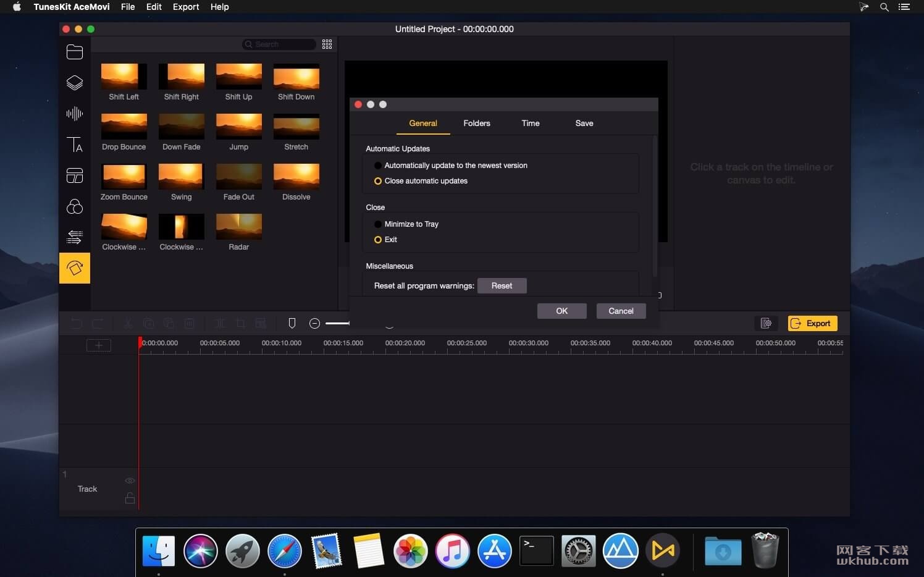The image size is (924, 577).
Task: Select the Exit radio option
Action: tap(385, 240)
